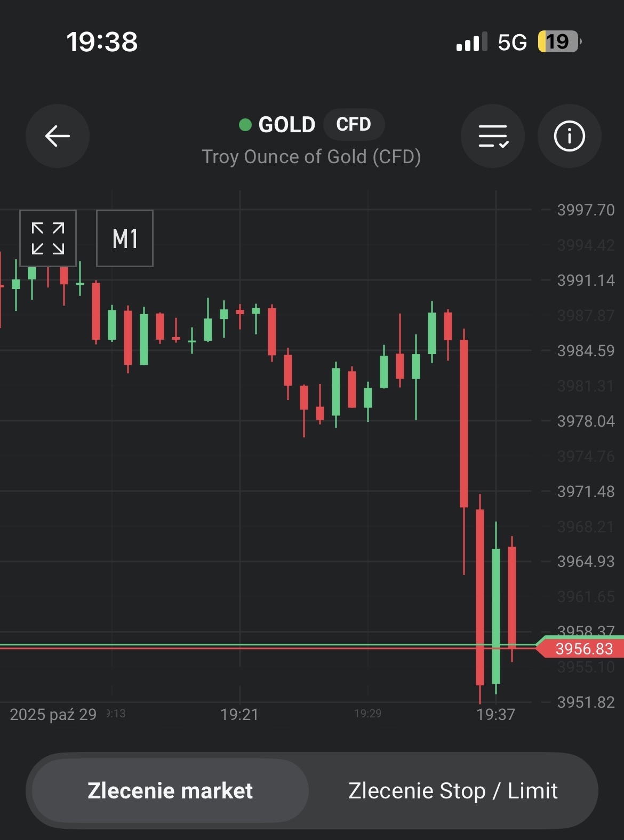Tap the CFD badge
624x840 pixels.
[353, 124]
